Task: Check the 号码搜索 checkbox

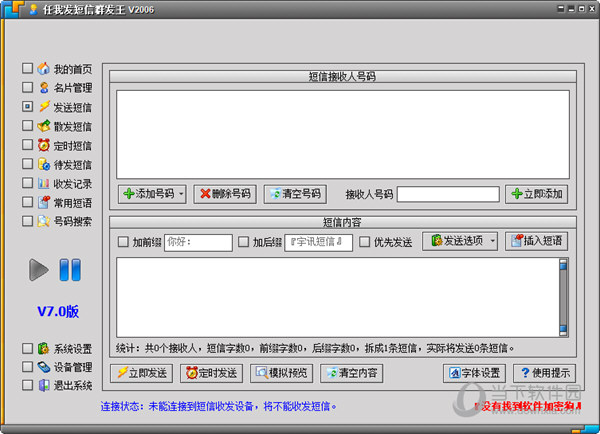Action: 27,221
